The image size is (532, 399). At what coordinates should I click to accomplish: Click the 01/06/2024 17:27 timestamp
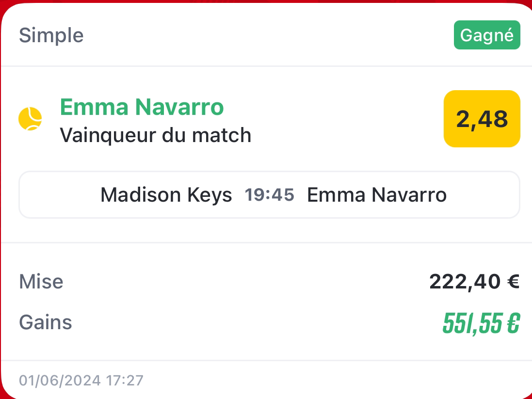(x=81, y=381)
